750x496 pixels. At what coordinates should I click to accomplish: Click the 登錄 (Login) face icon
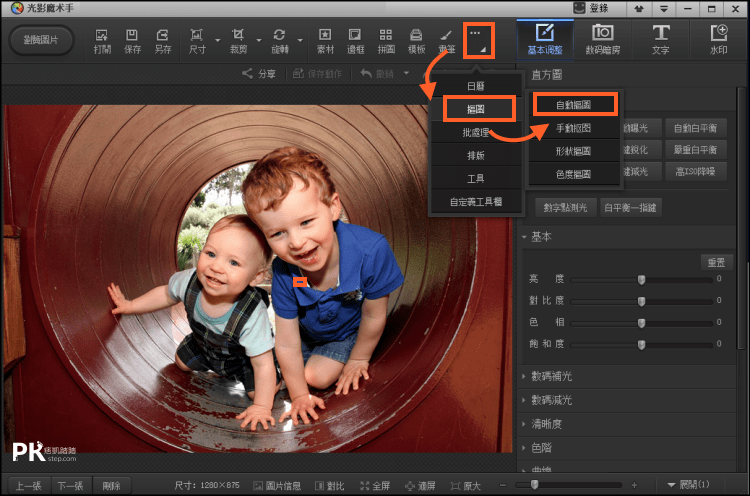coord(579,8)
